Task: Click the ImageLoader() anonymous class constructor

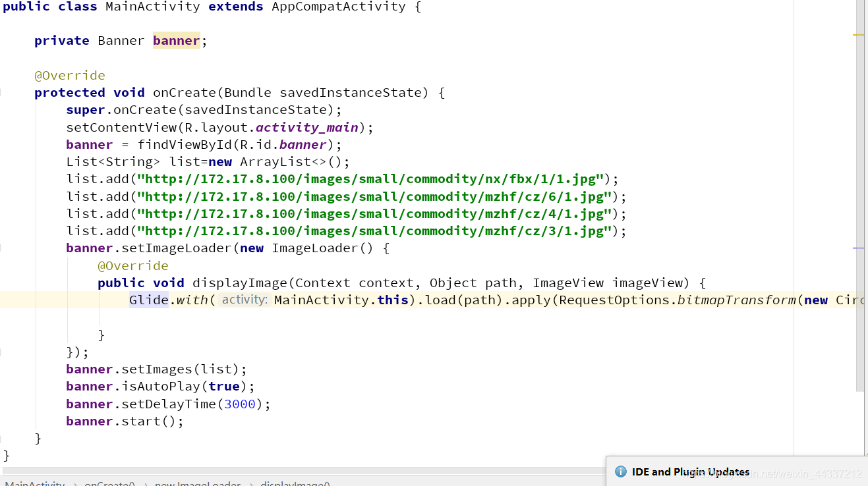Action: (x=323, y=248)
